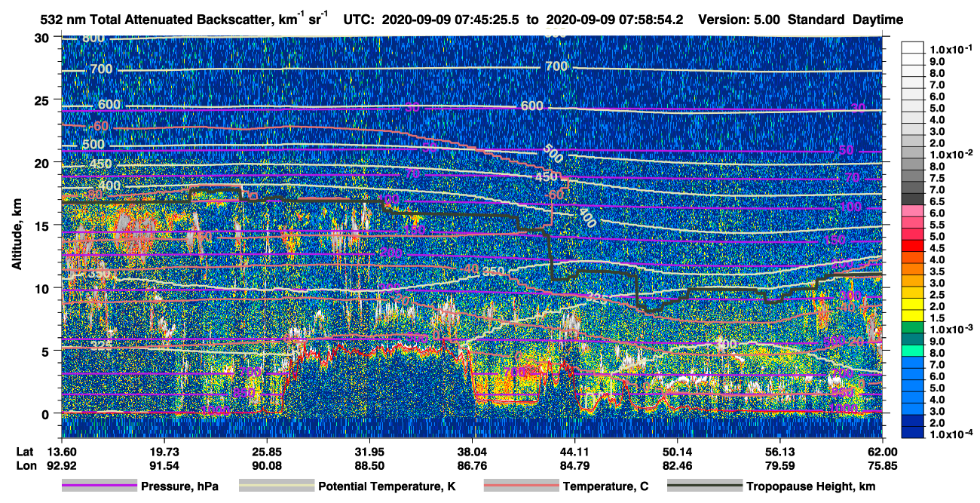The image size is (980, 503).
Task: Select the 'Pressure, hPa' legend label
Action: pos(179,486)
